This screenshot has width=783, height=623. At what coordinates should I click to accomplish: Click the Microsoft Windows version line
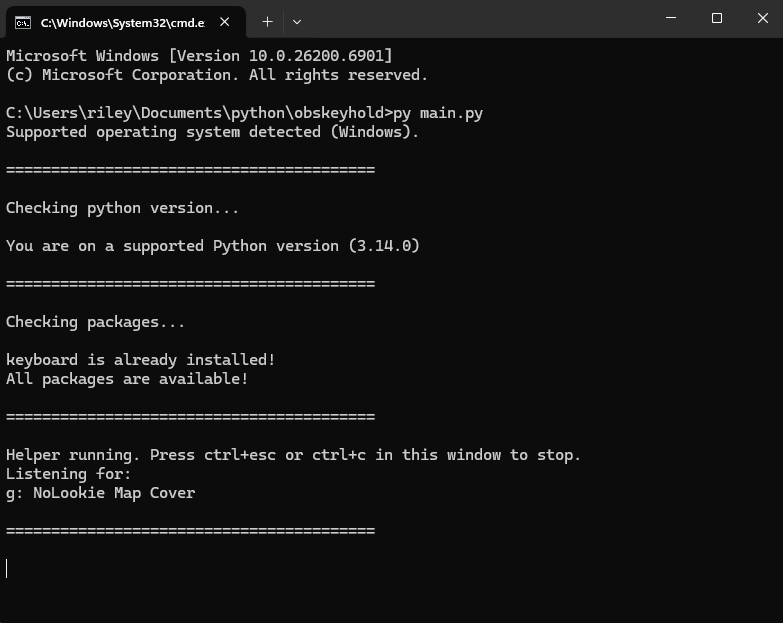tap(199, 56)
